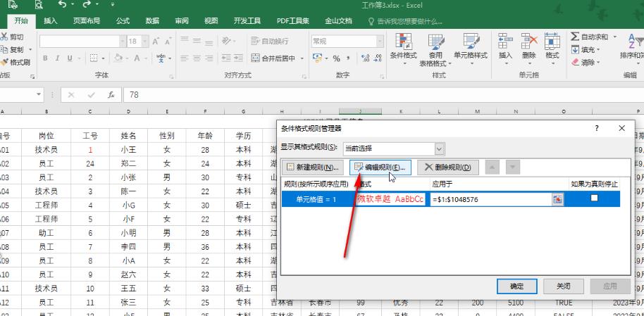Toggle Bold formatting in ribbon
The image size is (644, 316).
point(45,58)
